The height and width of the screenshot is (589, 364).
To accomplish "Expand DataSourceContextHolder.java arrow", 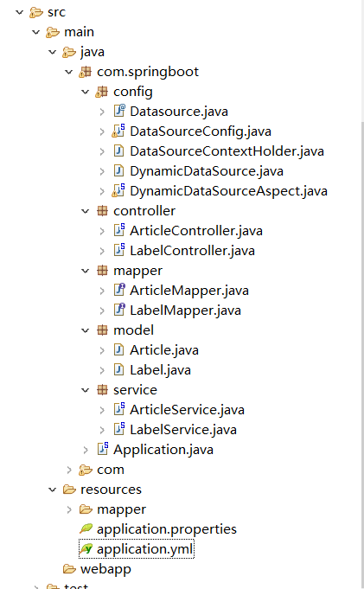I will coord(102,151).
